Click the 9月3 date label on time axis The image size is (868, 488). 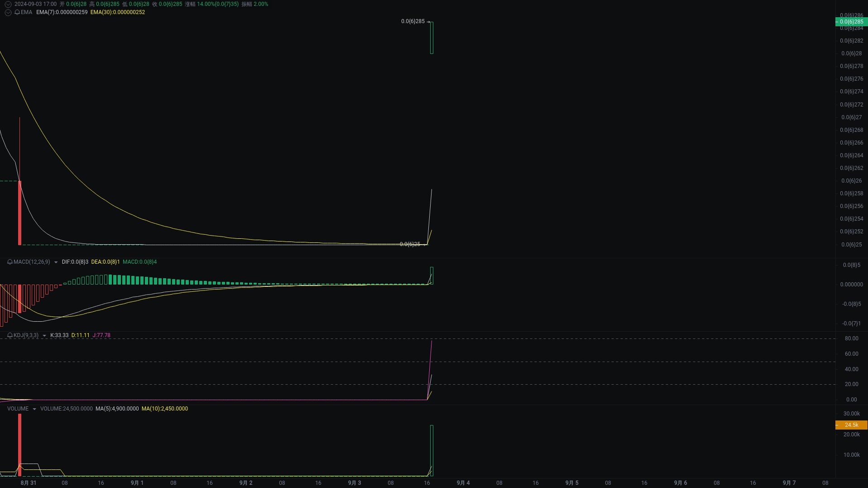(x=354, y=483)
